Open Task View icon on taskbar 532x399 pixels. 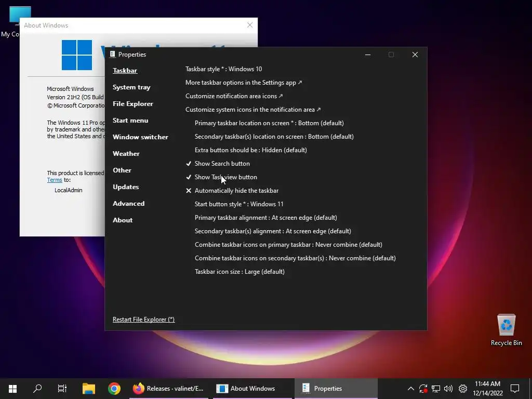[62, 389]
